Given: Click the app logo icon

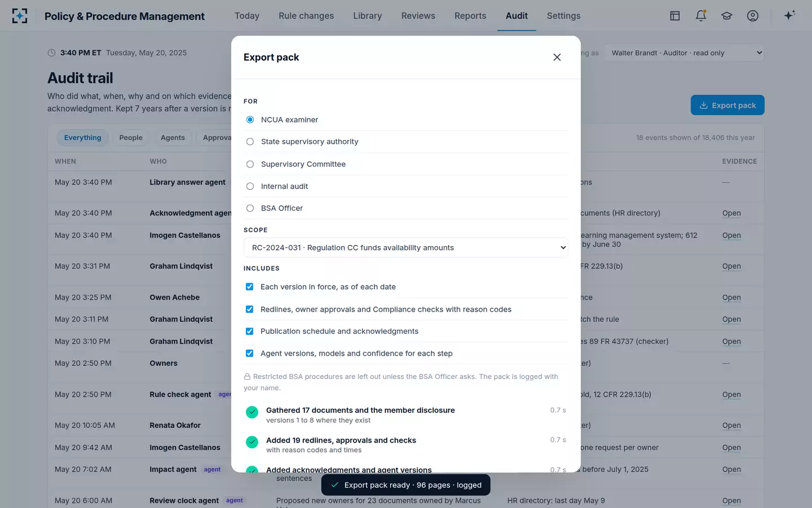Looking at the screenshot, I should pyautogui.click(x=20, y=16).
